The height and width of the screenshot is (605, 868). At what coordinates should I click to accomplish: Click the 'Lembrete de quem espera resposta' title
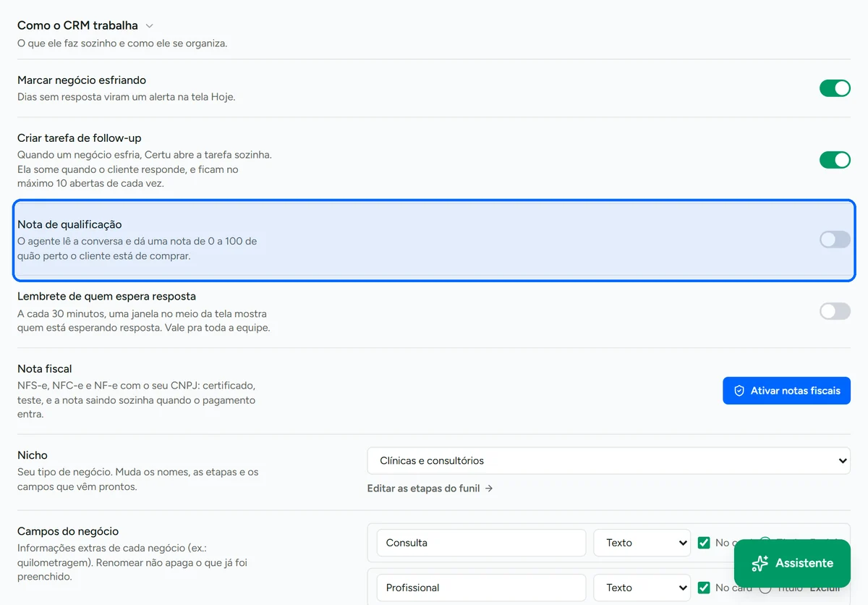[106, 297]
